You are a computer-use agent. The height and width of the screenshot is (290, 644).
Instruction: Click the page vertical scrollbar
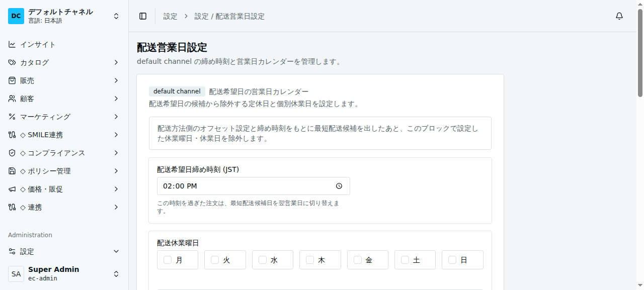[x=640, y=53]
